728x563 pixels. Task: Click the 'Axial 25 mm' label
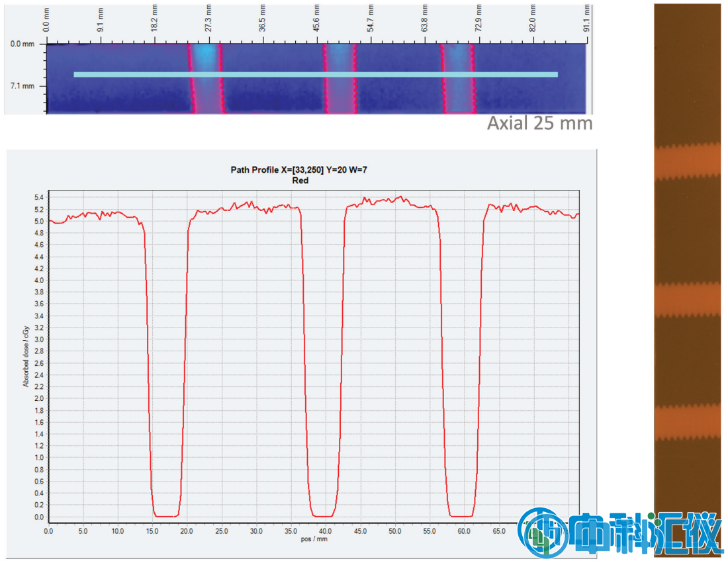(x=539, y=123)
